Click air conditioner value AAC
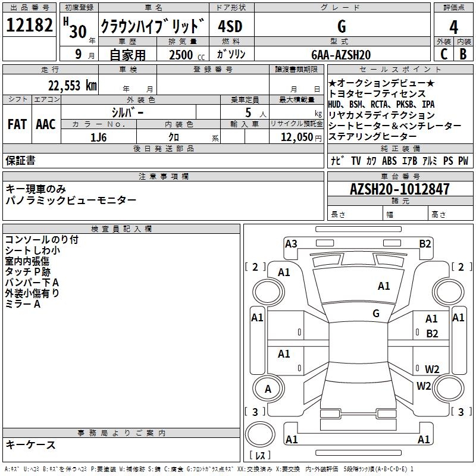This screenshot has width=476, height=476. click(x=46, y=124)
